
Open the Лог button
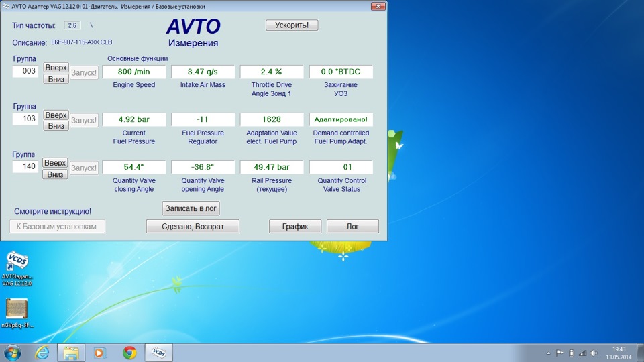pyautogui.click(x=352, y=226)
